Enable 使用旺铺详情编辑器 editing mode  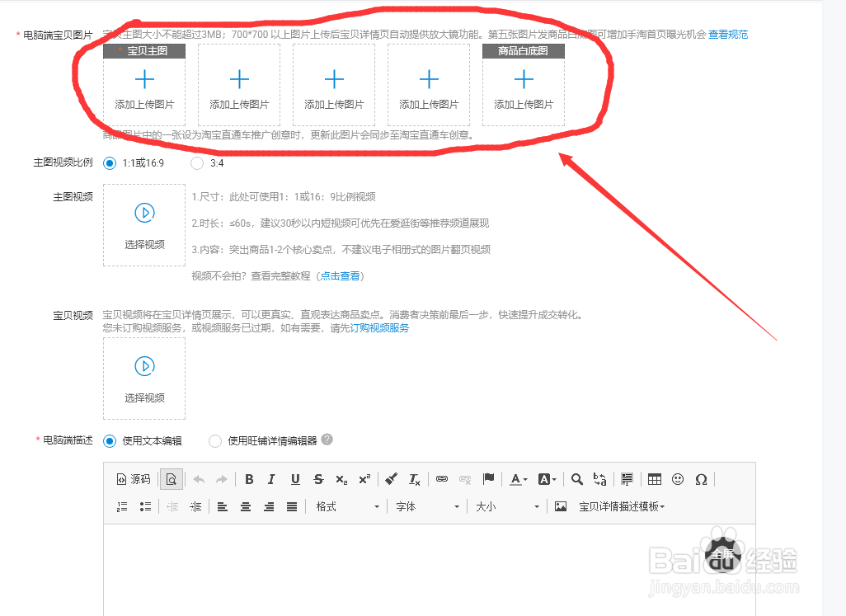214,441
